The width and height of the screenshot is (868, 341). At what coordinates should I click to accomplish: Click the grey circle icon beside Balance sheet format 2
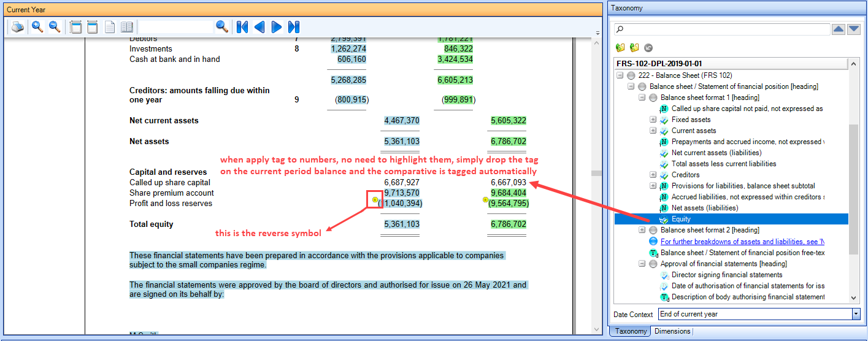[653, 230]
